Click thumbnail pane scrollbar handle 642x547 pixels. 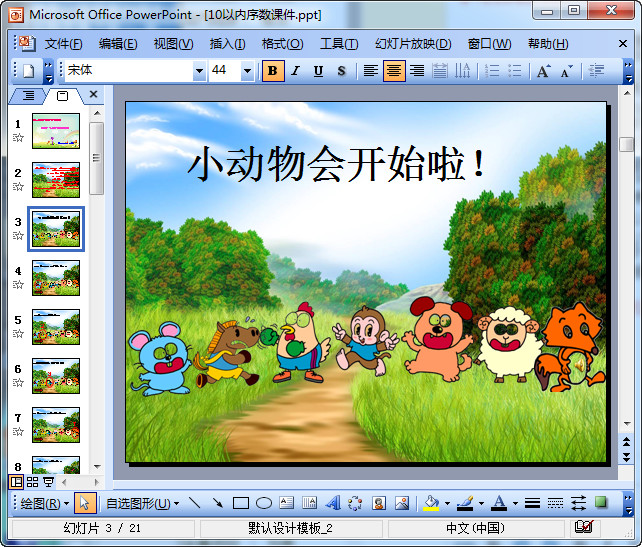click(97, 158)
